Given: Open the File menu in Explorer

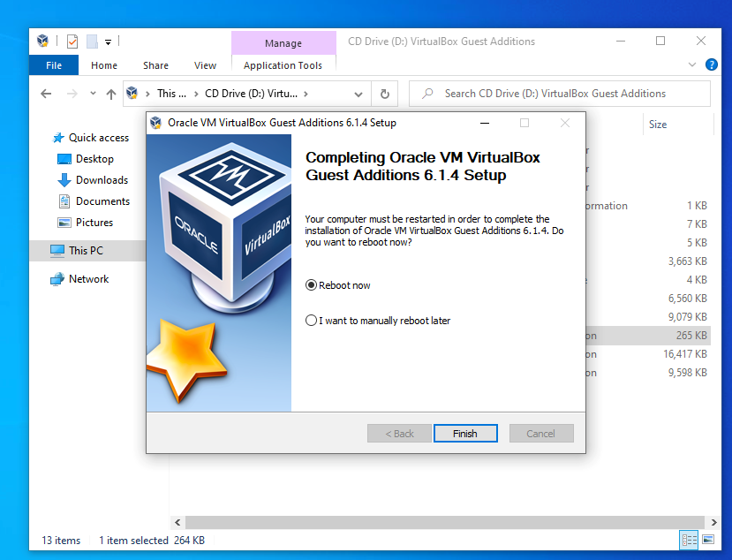Looking at the screenshot, I should (x=54, y=65).
